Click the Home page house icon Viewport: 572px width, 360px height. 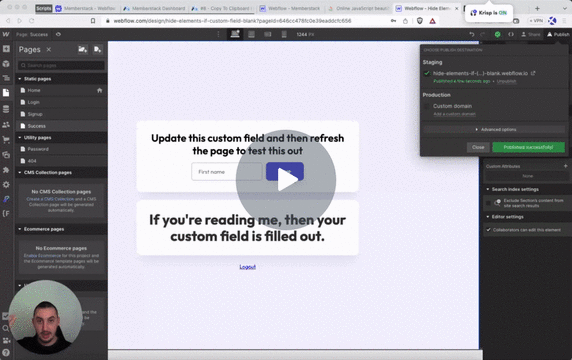coord(100,90)
